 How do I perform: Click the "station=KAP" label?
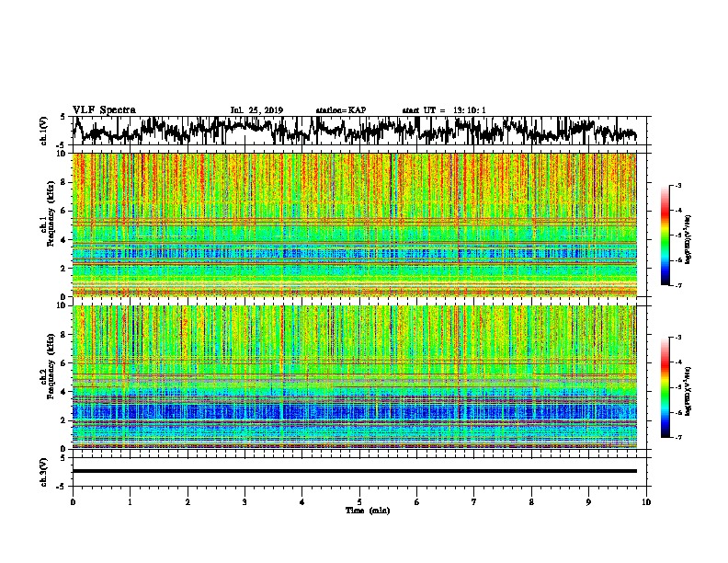341,110
